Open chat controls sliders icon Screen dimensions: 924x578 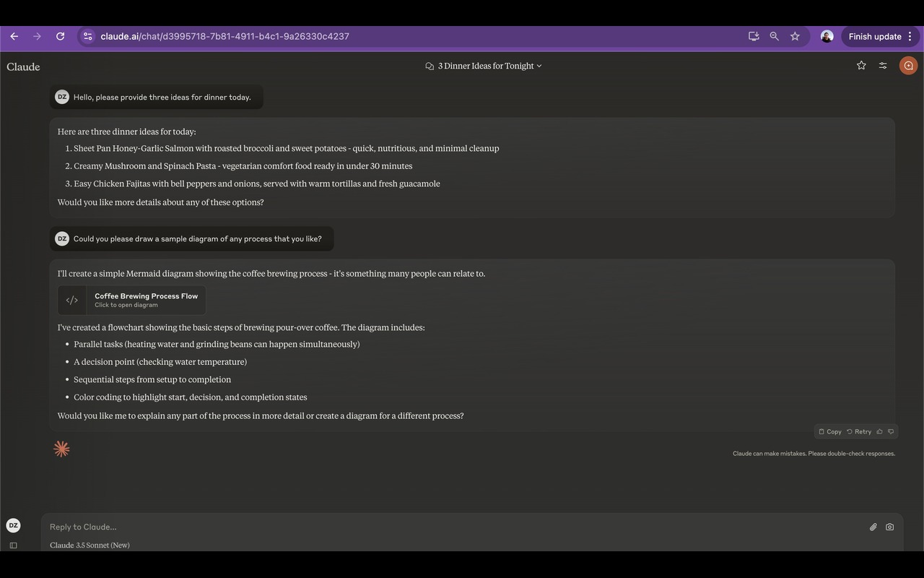click(883, 66)
